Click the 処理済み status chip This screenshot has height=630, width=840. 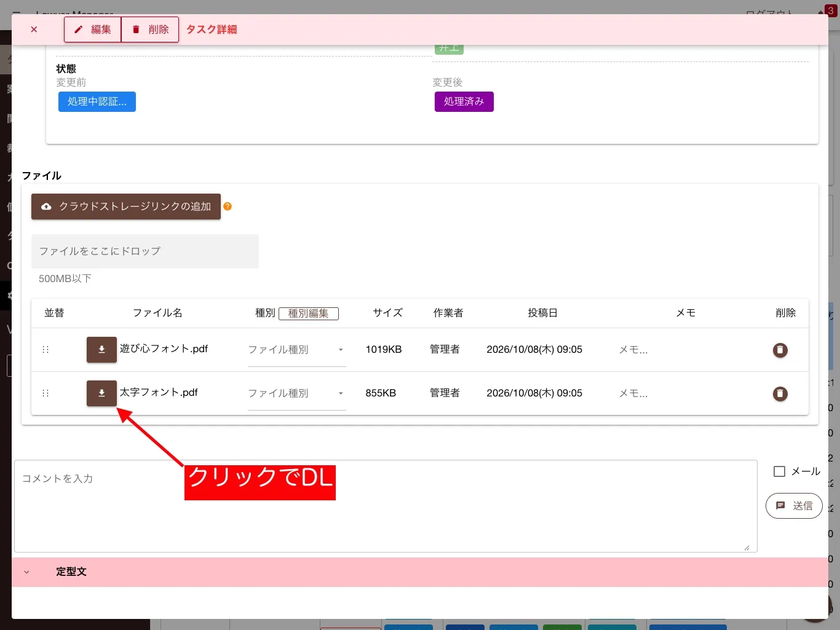pos(464,102)
